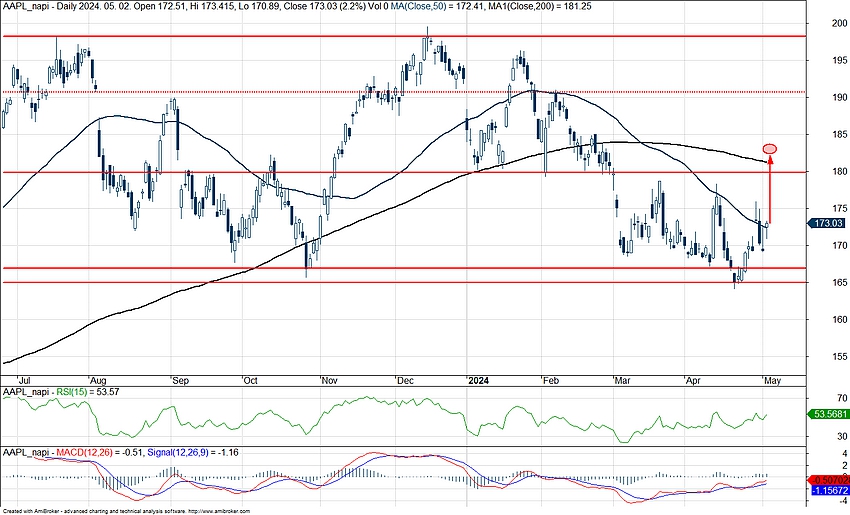The width and height of the screenshot is (850, 515).
Task: Click the Aug date axis label
Action: [x=98, y=381]
